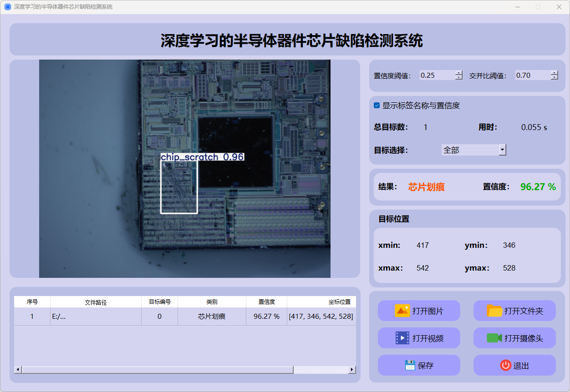The height and width of the screenshot is (392, 570).
Task: Click the floppy disk save icon
Action: point(410,365)
